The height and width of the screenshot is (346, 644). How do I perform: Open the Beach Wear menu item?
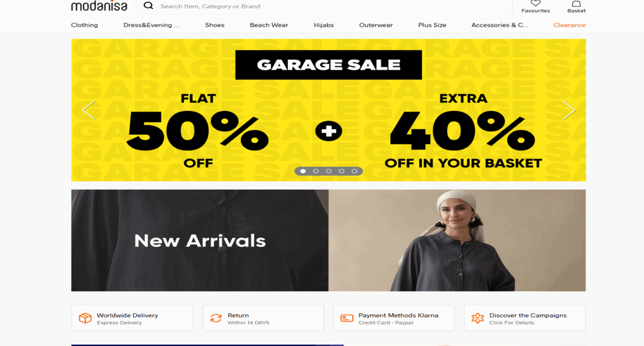click(x=269, y=25)
